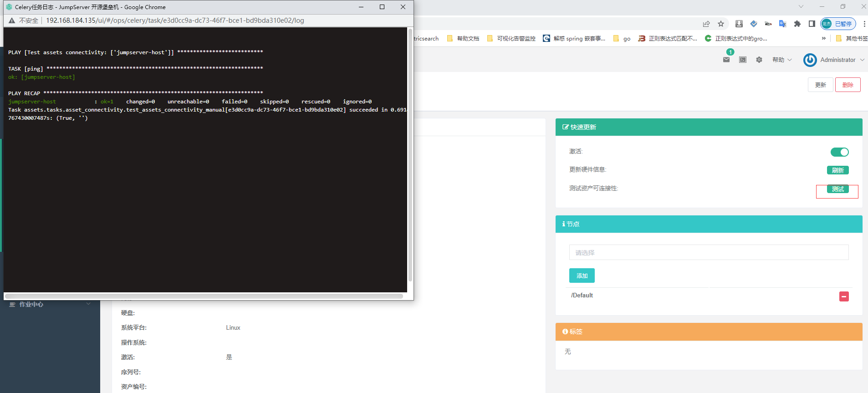868x393 pixels.
Task: Open the 请选择 node select box
Action: click(x=709, y=252)
